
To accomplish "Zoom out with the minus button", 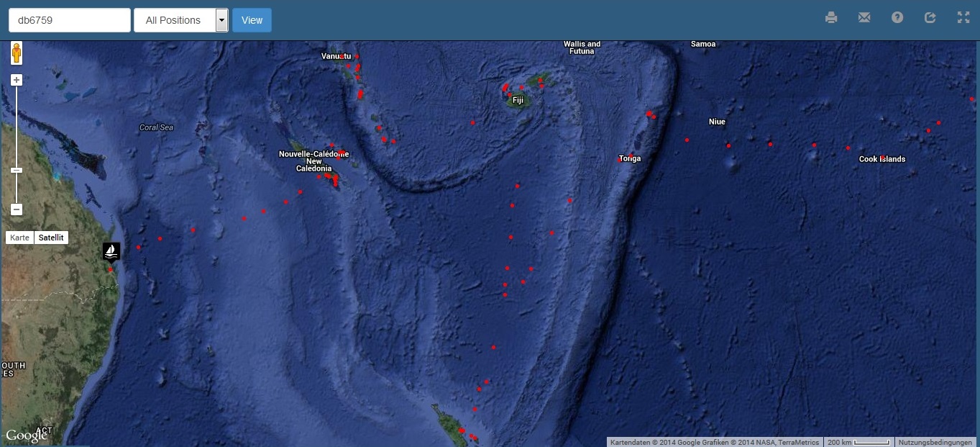I will tap(17, 210).
